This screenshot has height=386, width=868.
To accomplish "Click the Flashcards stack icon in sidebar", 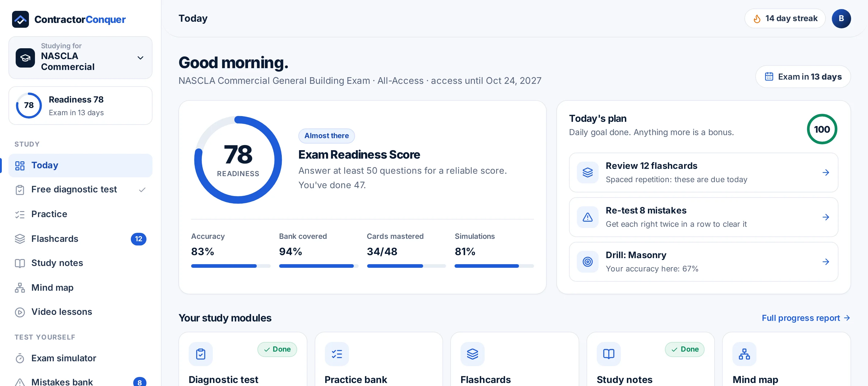I will (x=20, y=239).
